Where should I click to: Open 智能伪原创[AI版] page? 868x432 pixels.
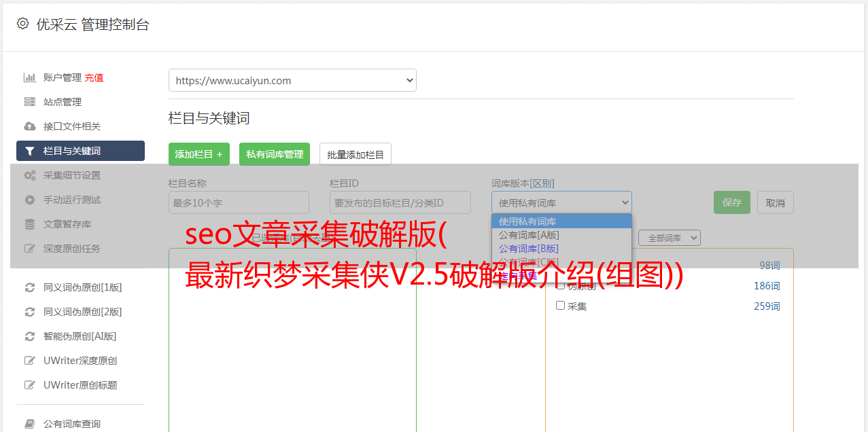coord(80,336)
